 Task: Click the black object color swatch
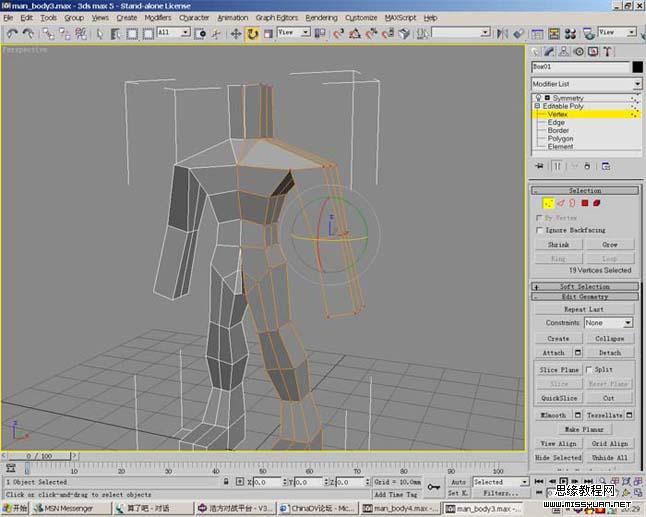pos(637,67)
